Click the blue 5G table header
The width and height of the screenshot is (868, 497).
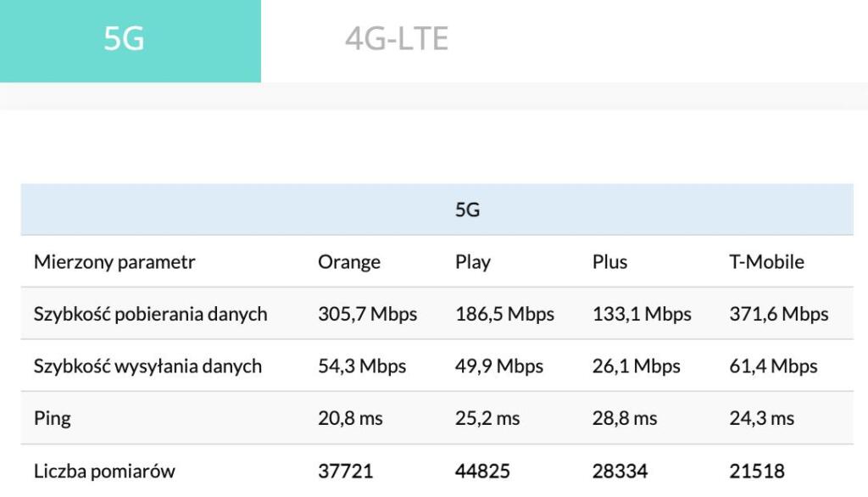point(467,209)
